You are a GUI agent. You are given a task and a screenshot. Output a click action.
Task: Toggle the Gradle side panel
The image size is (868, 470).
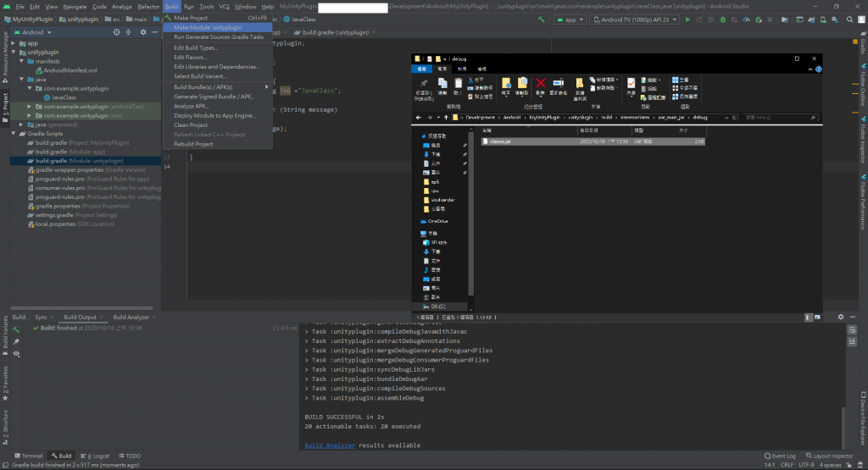pos(862,43)
